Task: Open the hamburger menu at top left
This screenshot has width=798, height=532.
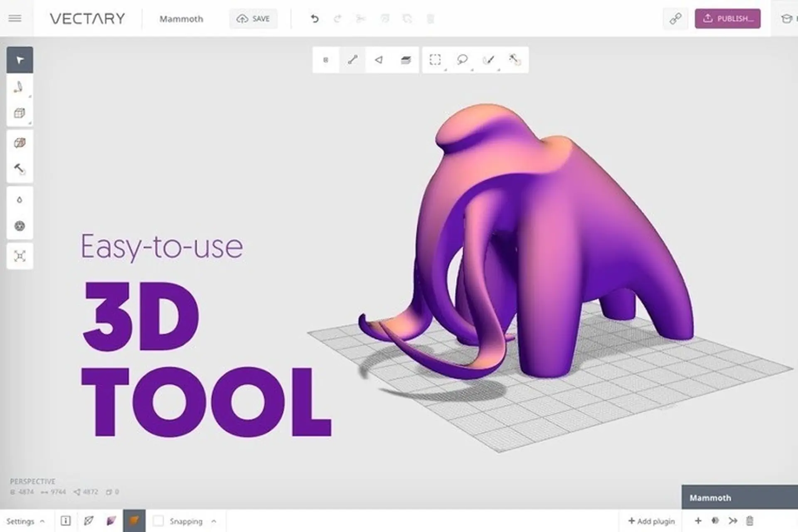Action: click(15, 18)
